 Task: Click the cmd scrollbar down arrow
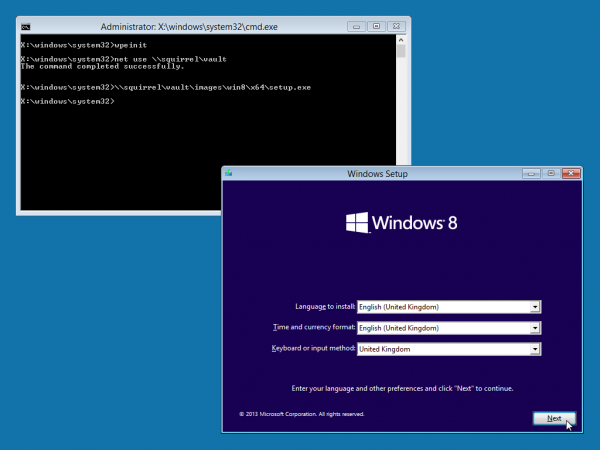coord(401,206)
